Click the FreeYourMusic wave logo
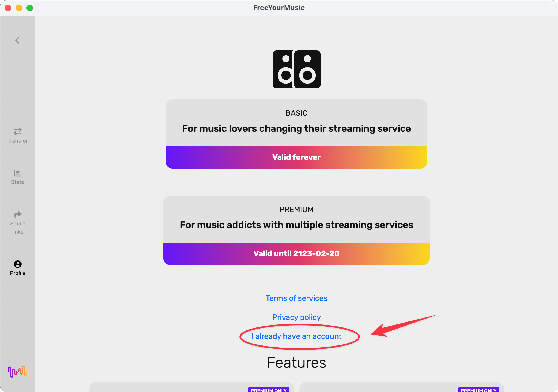The height and width of the screenshot is (392, 558). pyautogui.click(x=17, y=371)
